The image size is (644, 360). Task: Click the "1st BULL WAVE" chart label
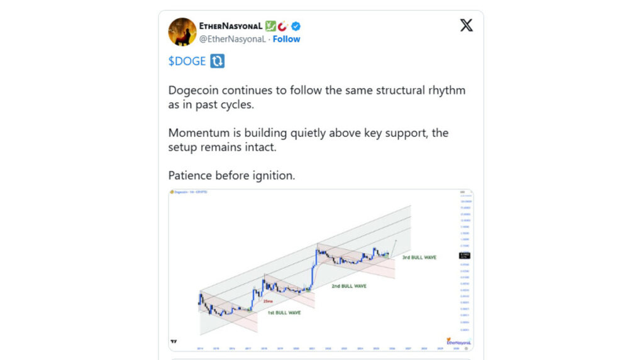tap(283, 312)
